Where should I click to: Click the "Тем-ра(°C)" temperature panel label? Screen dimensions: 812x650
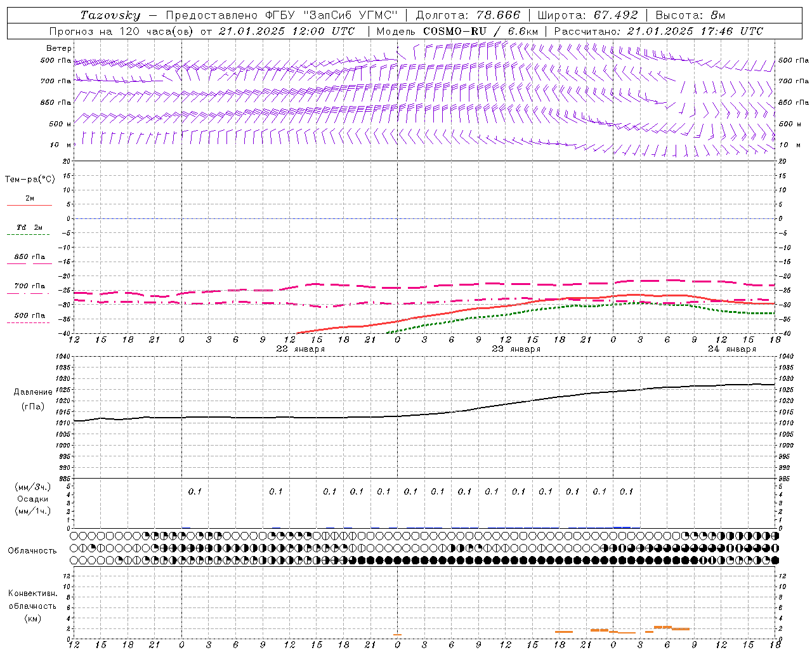30,180
